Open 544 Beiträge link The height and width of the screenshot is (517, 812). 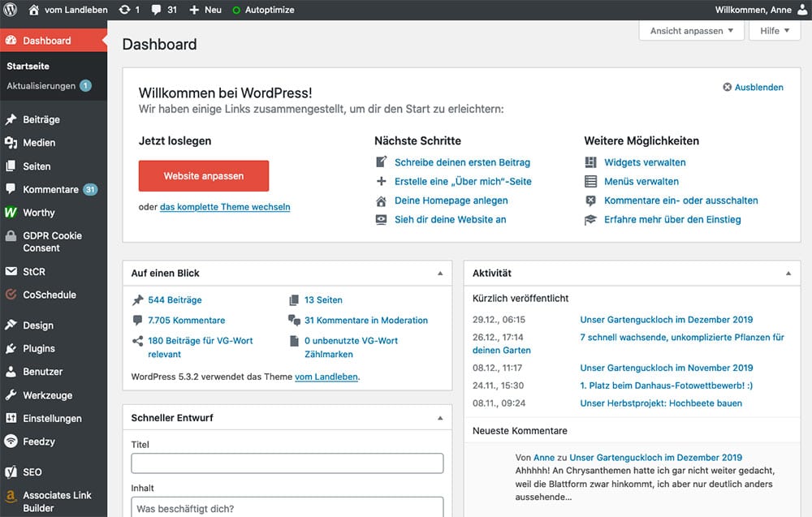pyautogui.click(x=175, y=299)
